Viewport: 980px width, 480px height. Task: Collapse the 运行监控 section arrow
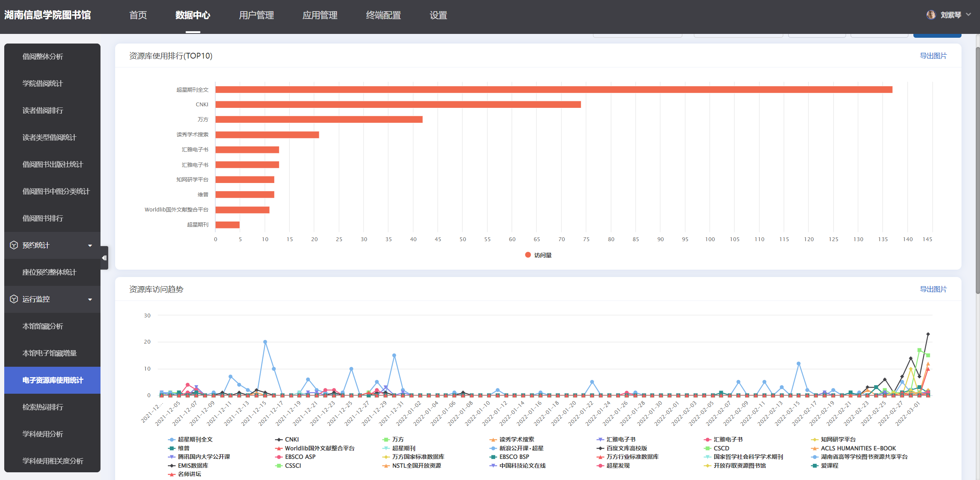click(90, 299)
